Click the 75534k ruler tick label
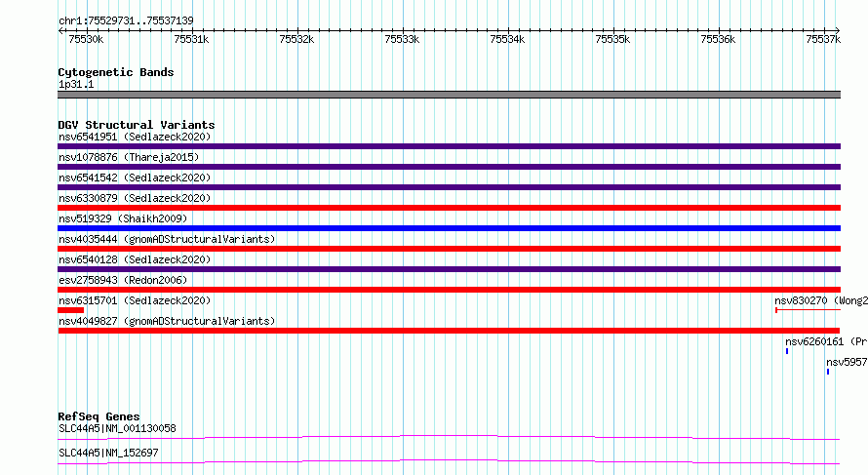Screen dimensions: 868x475 point(507,39)
